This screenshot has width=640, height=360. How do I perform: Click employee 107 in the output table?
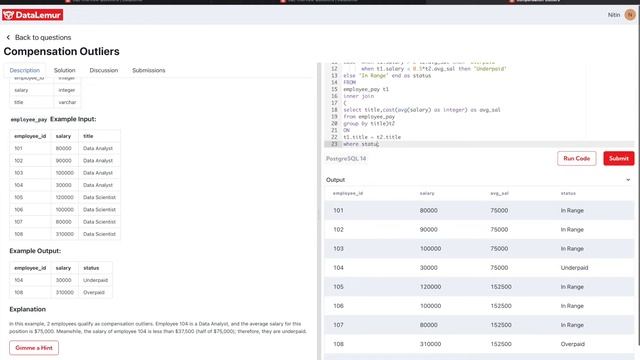coord(338,325)
